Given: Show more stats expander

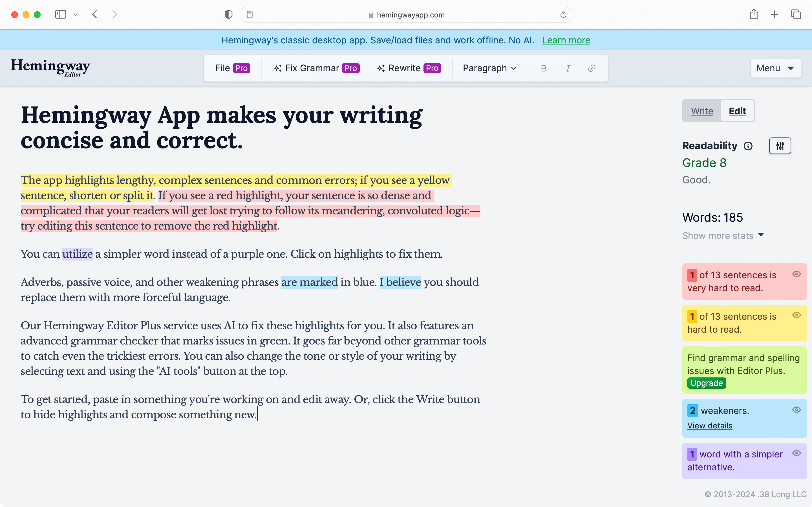Looking at the screenshot, I should point(723,235).
